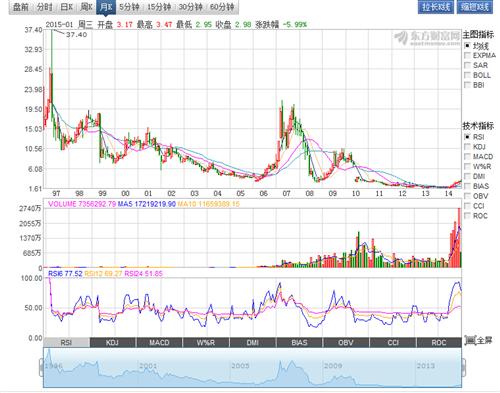Open the W%R bottom indicator tab
Image resolution: width=500 pixels, height=393 pixels.
click(x=206, y=343)
